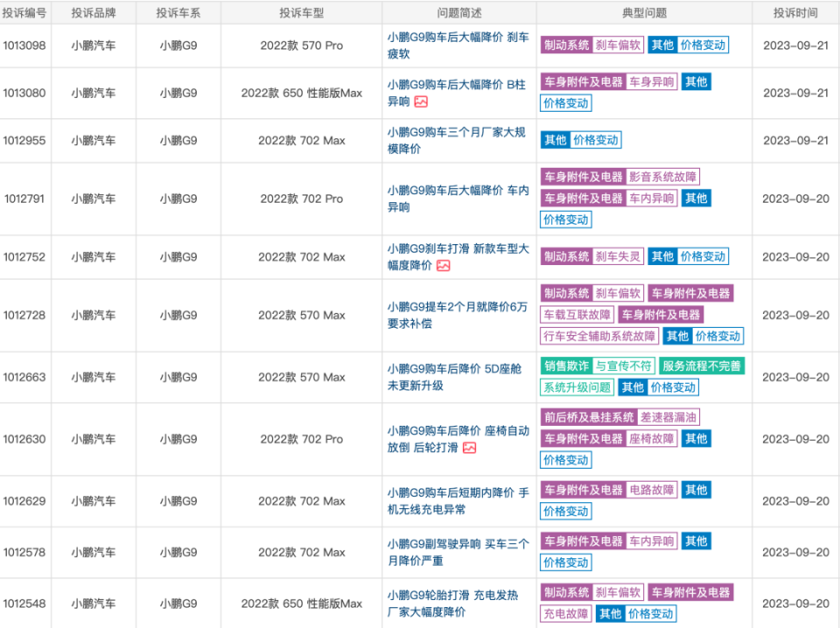Select complaint number 1012791
Viewport: 840px width, 628px height.
tap(25, 199)
